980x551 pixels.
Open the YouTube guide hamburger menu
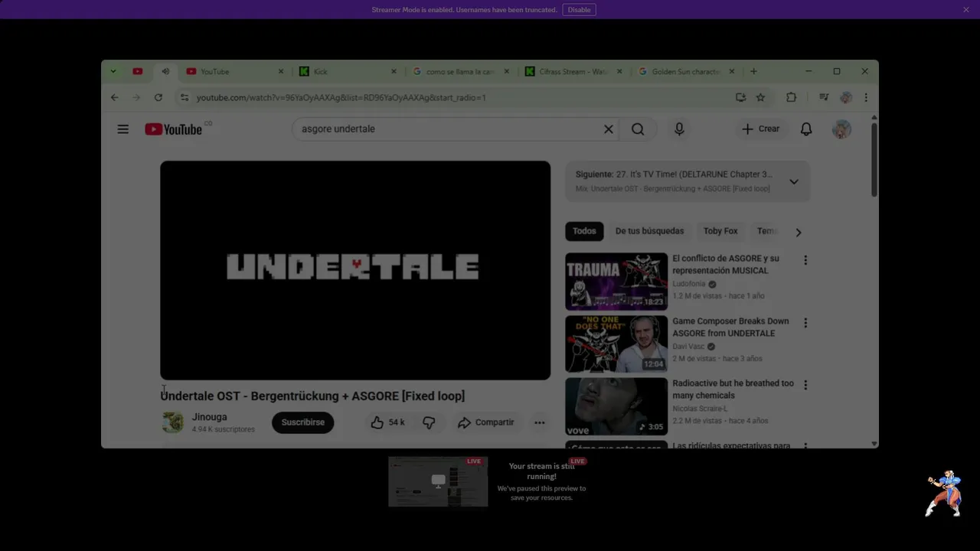[x=122, y=129]
